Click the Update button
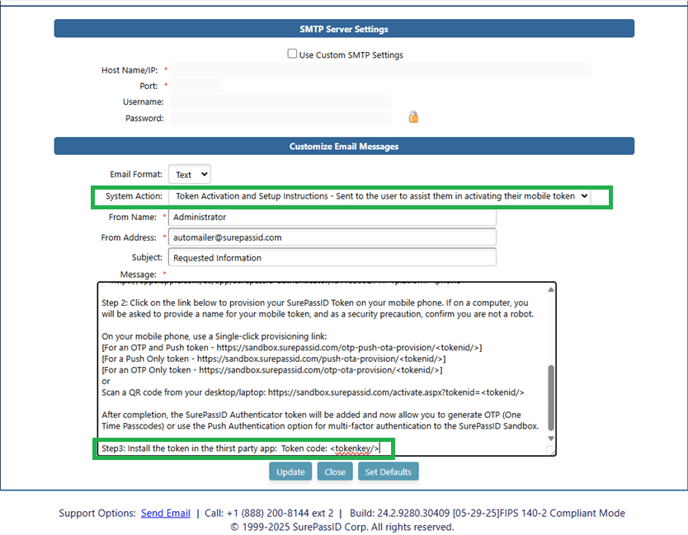The width and height of the screenshot is (688, 535). (290, 472)
